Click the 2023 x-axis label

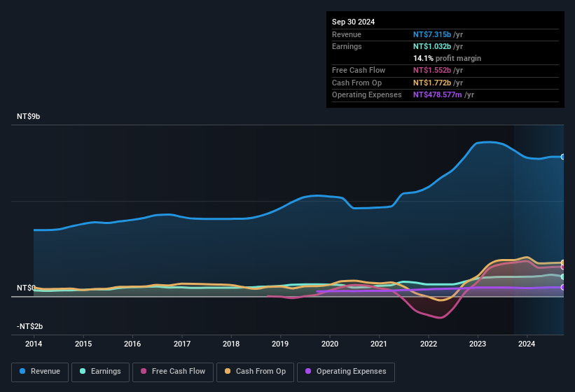(x=478, y=344)
